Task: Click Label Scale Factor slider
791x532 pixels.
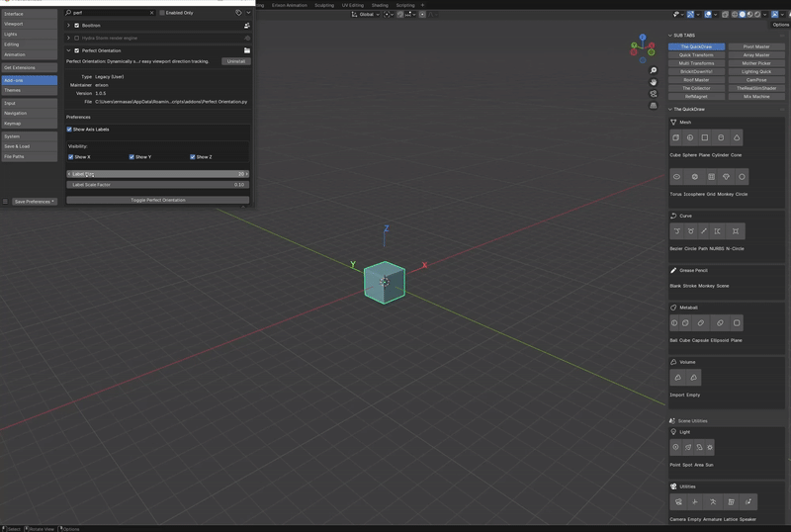Action: [158, 185]
